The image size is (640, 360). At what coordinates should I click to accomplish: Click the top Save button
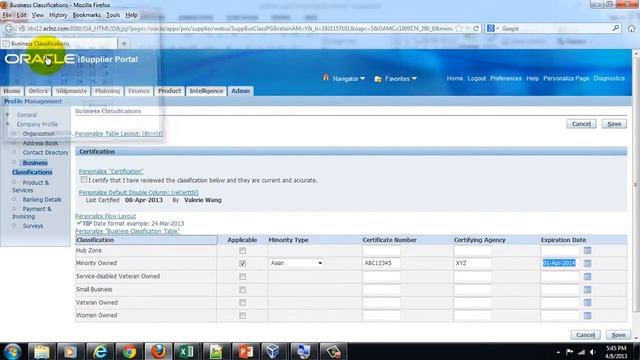[614, 124]
